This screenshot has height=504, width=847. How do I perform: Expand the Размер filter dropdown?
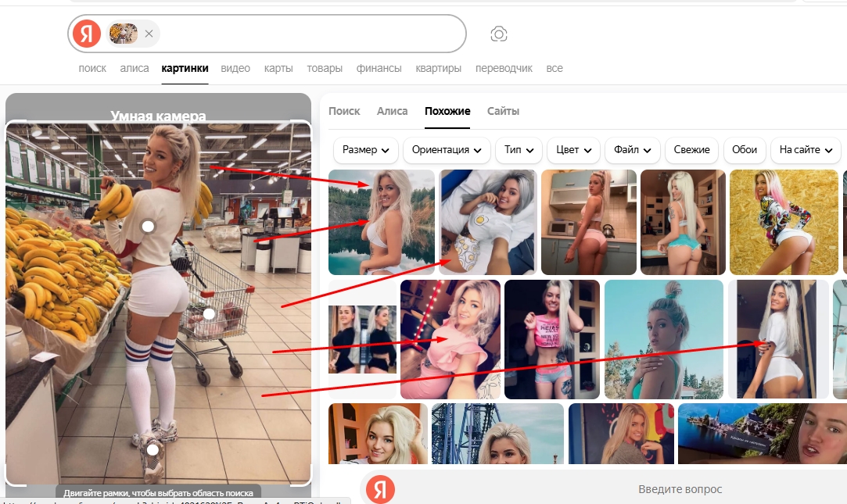tap(366, 150)
